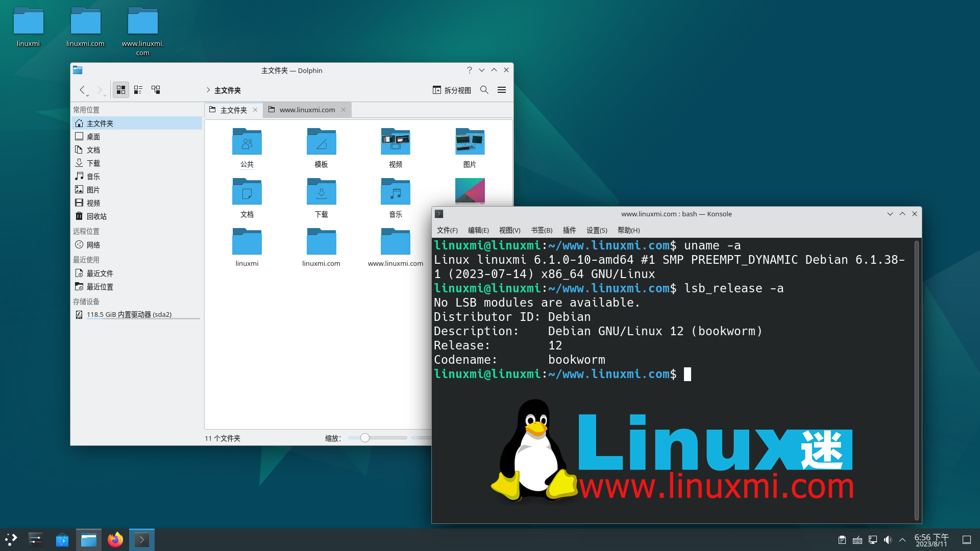Open Konsole 帮助(H) menu
The height and width of the screenshot is (551, 980).
point(628,230)
